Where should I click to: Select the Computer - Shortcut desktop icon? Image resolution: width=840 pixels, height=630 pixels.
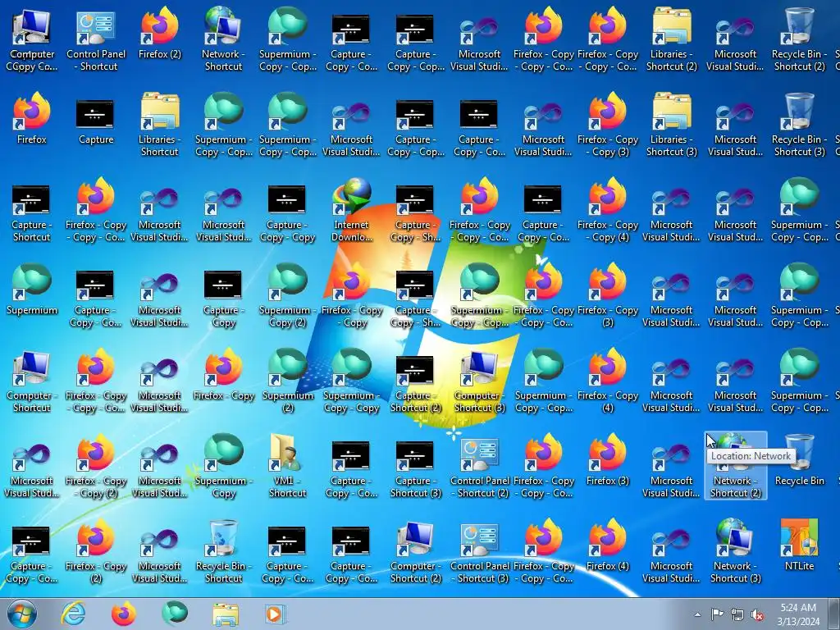pyautogui.click(x=32, y=380)
